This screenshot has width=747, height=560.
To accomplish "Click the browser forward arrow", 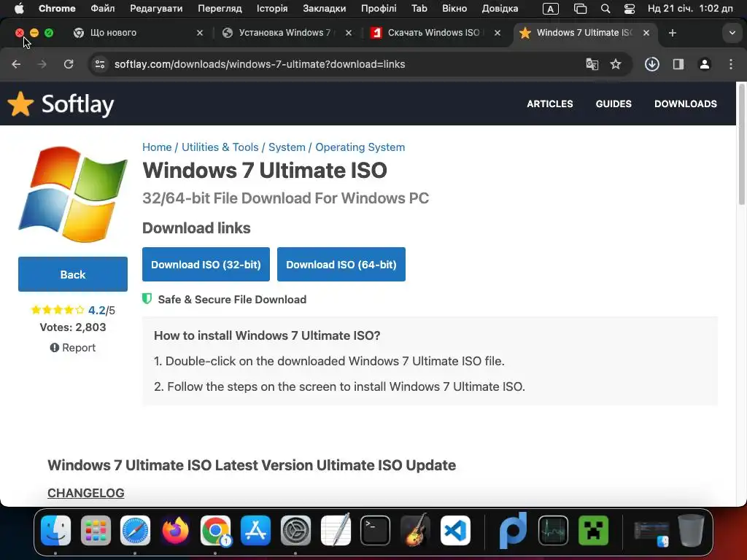I will pos(42,64).
